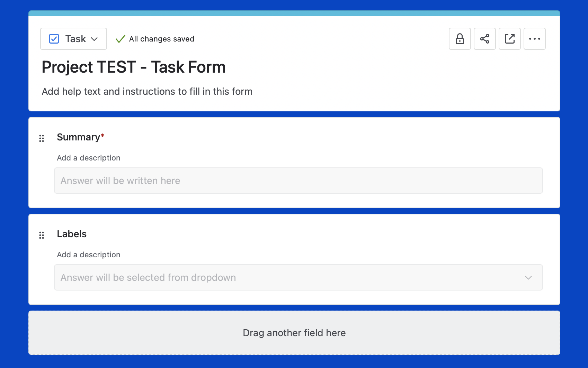This screenshot has height=368, width=588.
Task: Click the green saved checkmark icon
Action: tap(120, 39)
